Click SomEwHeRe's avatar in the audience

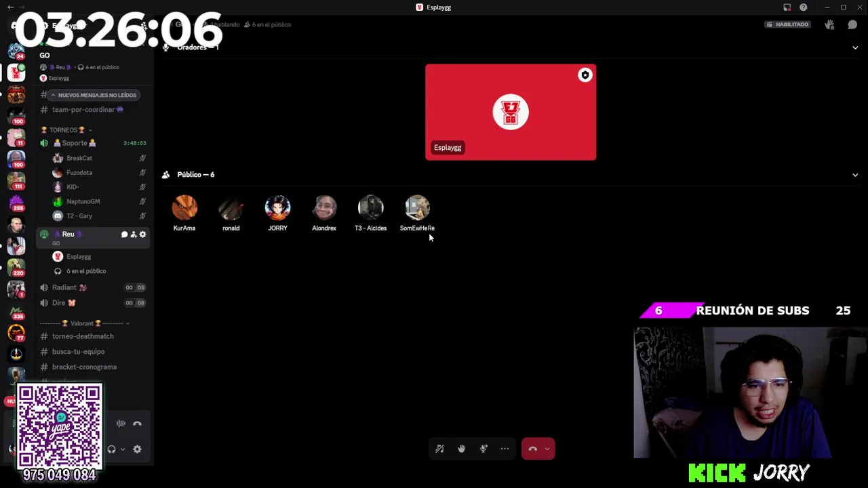click(417, 208)
